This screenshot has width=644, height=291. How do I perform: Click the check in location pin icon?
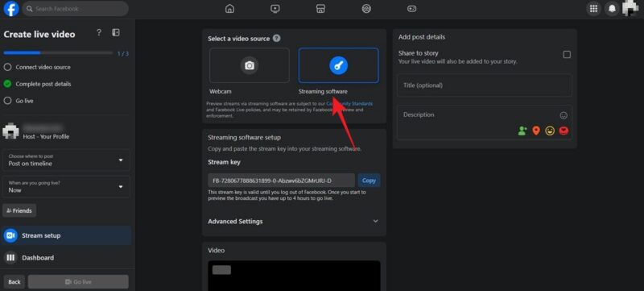click(x=535, y=131)
